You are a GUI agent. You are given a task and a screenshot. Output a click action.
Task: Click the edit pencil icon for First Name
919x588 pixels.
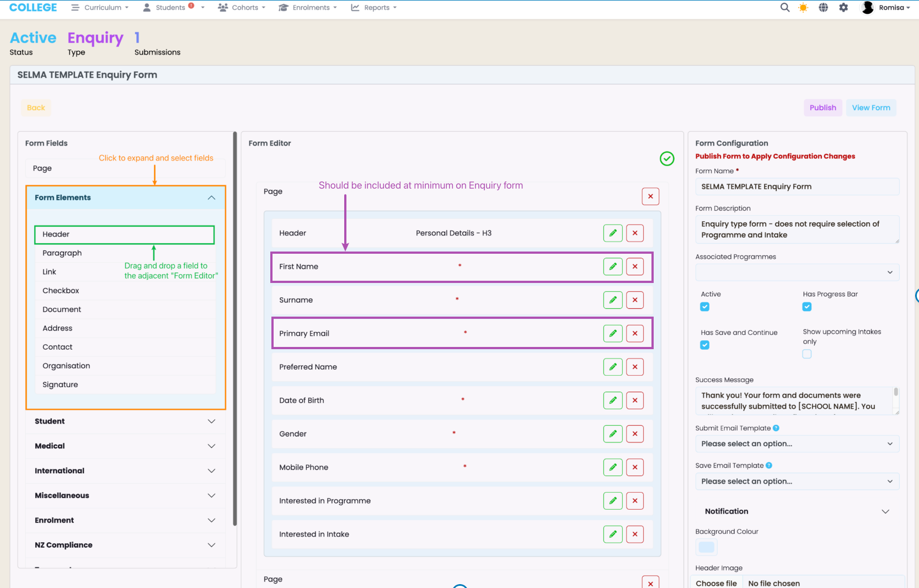click(x=612, y=266)
